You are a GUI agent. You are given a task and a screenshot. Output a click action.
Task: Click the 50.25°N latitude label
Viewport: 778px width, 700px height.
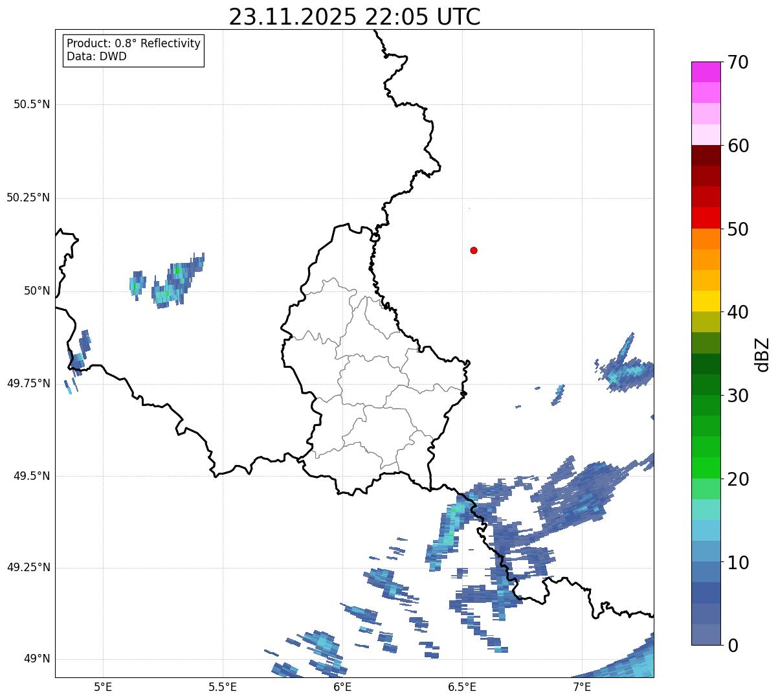tap(28, 198)
